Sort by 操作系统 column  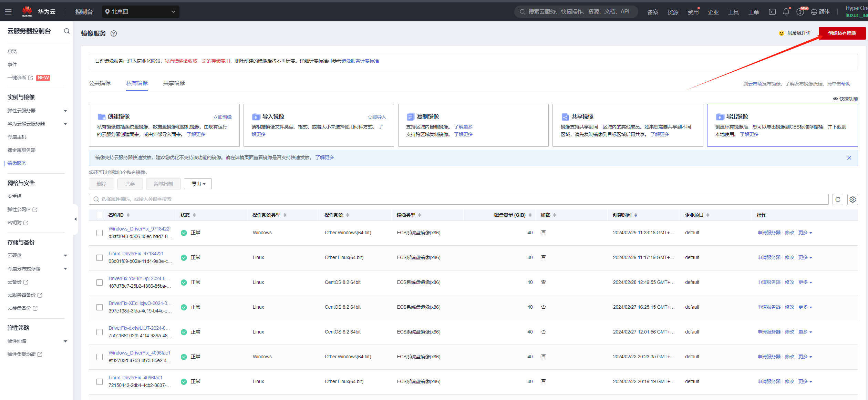pos(348,215)
